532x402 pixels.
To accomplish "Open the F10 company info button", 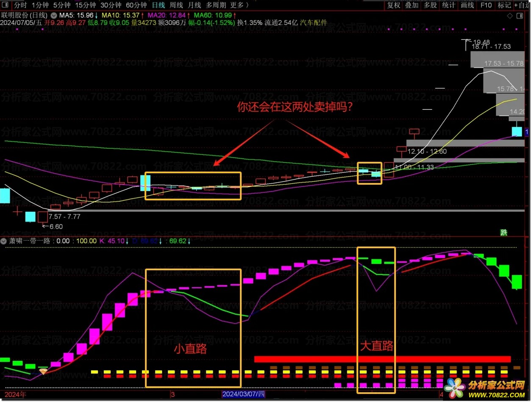I will pyautogui.click(x=486, y=5).
